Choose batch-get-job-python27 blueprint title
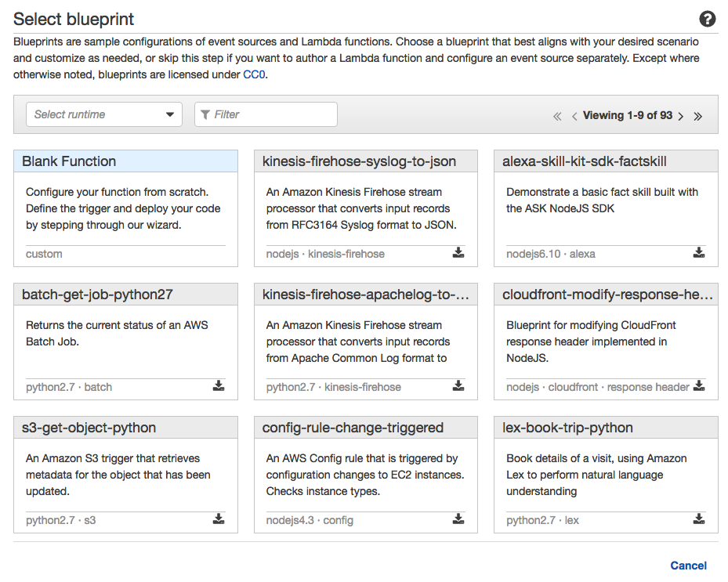This screenshot has width=728, height=582. [97, 295]
